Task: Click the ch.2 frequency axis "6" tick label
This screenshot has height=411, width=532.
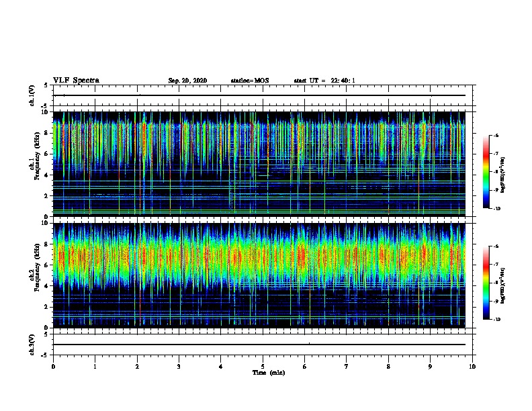Action: (47, 265)
